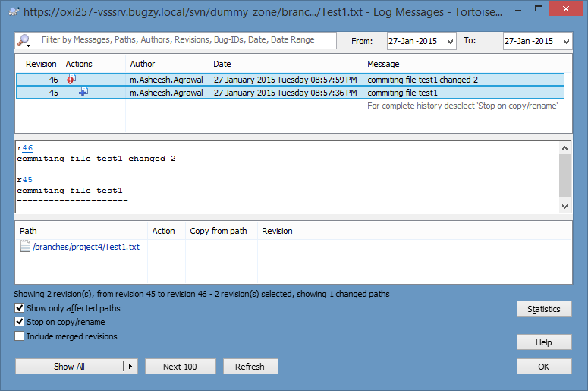The image size is (588, 391).
Task: Click the /branches/project4/Test1.txt path
Action: 86,247
